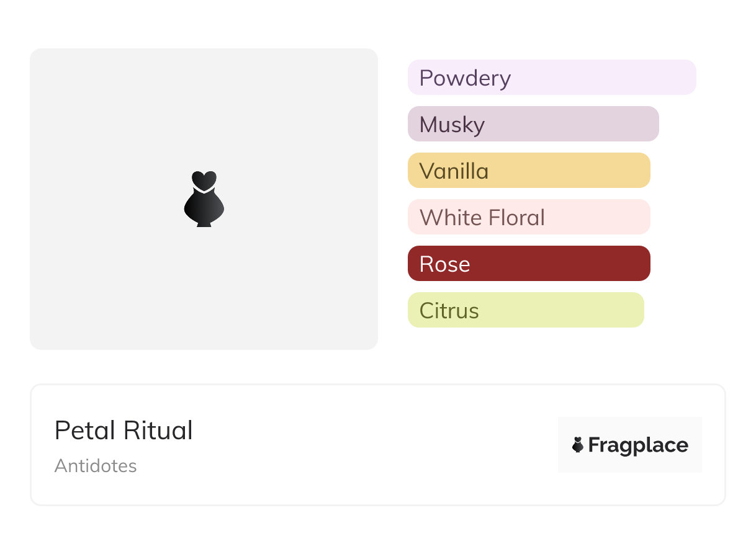This screenshot has height=536, width=756.
Task: Click the Petal Ritual fragrance title
Action: [124, 430]
